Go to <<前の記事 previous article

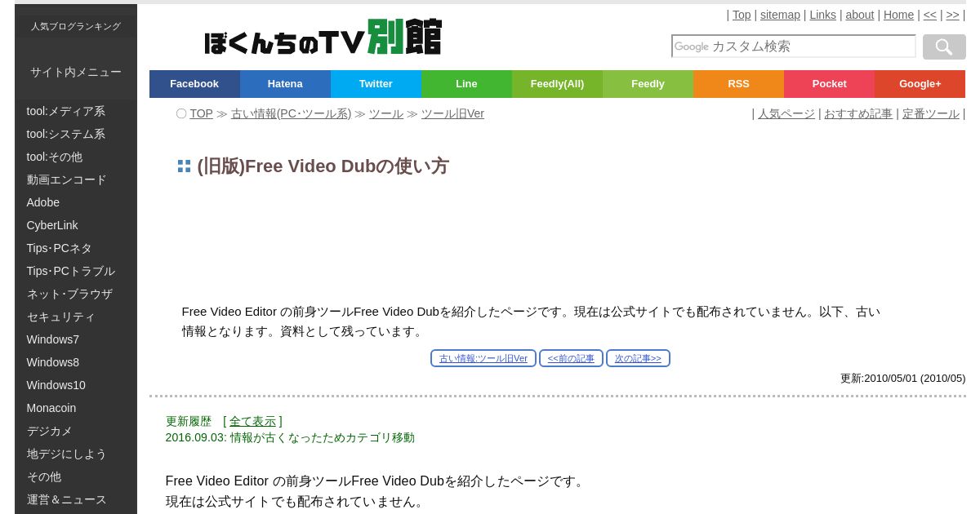click(x=571, y=358)
